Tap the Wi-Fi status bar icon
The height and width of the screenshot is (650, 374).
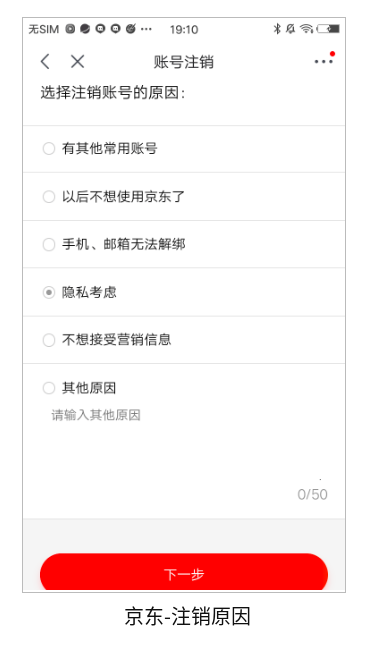[306, 29]
